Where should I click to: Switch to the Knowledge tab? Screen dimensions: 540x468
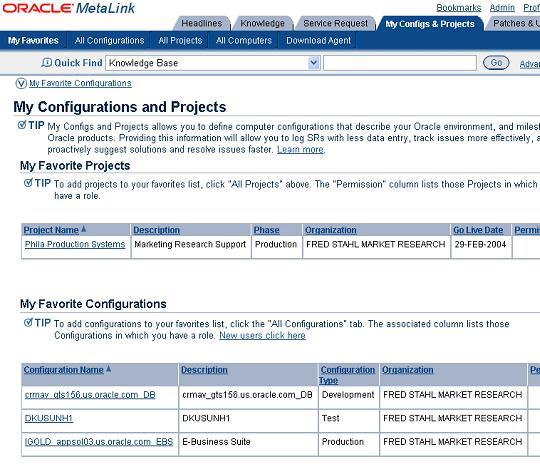[x=262, y=23]
